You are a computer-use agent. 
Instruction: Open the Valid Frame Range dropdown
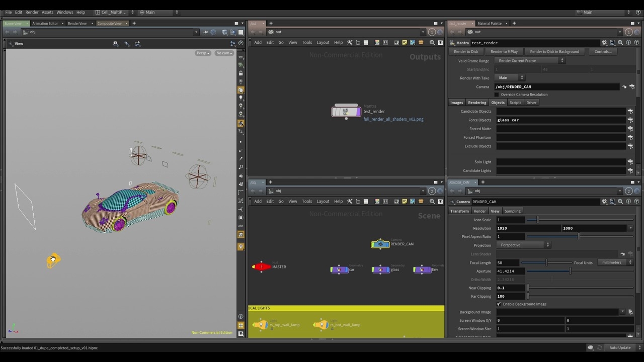(530, 60)
